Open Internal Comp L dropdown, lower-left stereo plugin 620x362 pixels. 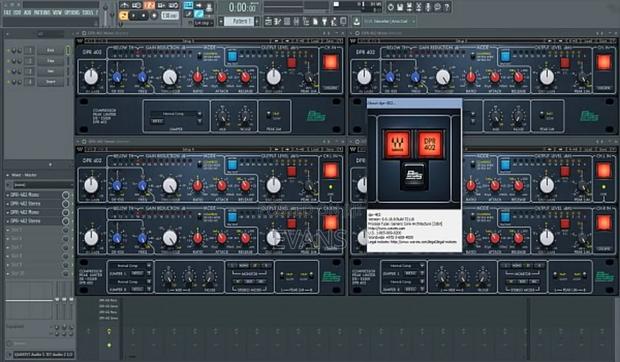click(130, 266)
